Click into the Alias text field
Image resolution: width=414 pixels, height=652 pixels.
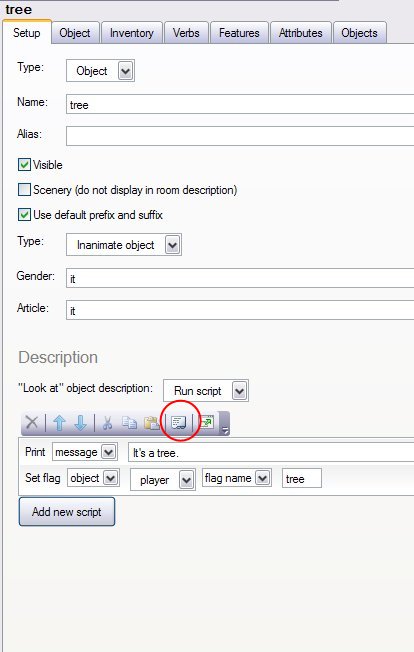coord(240,136)
